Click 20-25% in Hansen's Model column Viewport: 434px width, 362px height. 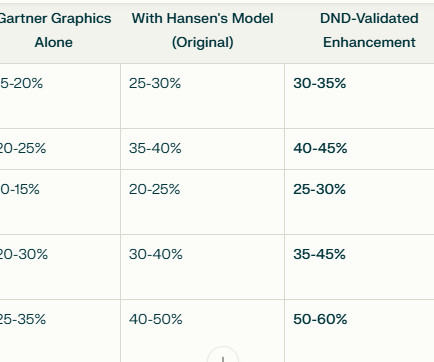[155, 189]
